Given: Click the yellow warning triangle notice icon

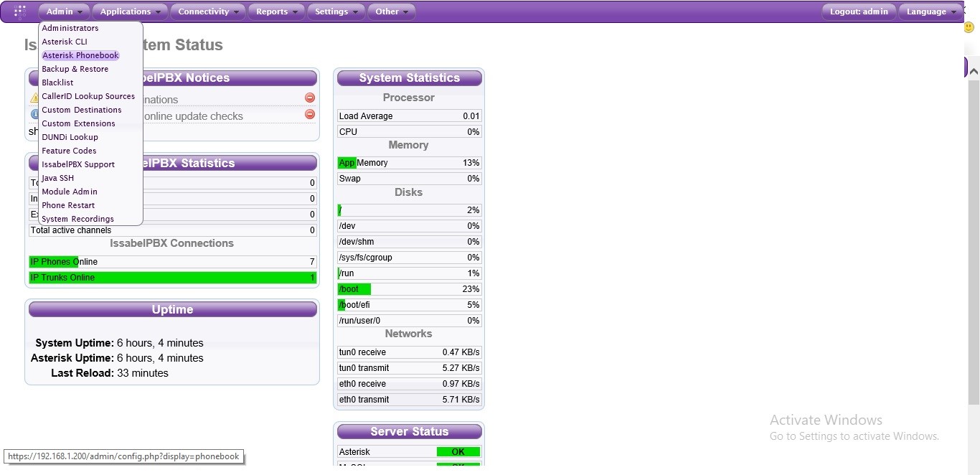Looking at the screenshot, I should tap(34, 98).
